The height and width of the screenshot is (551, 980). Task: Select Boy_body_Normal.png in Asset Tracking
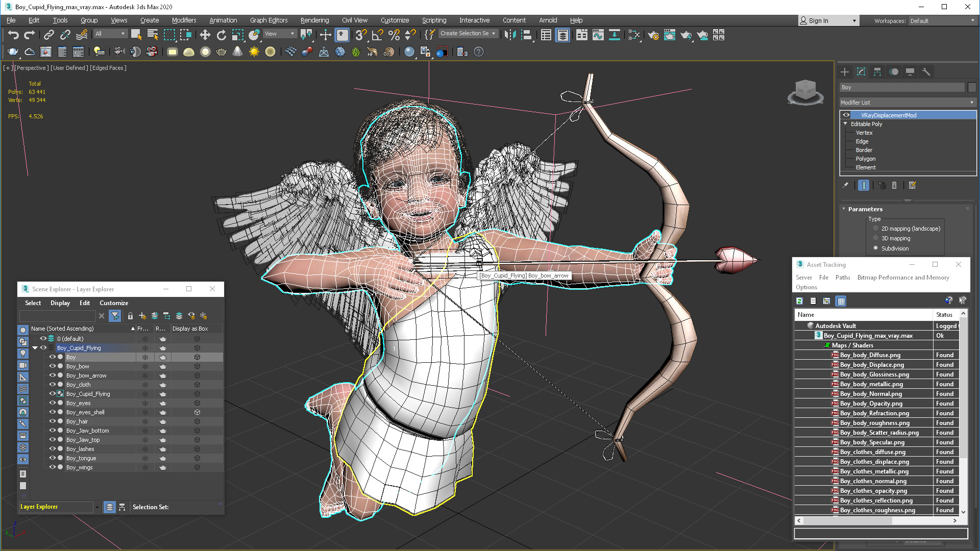[x=871, y=394]
